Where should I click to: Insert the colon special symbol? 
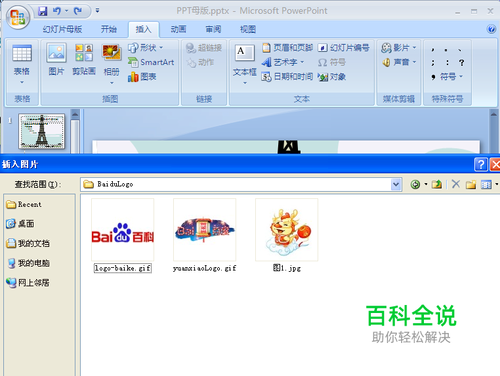pyautogui.click(x=447, y=62)
